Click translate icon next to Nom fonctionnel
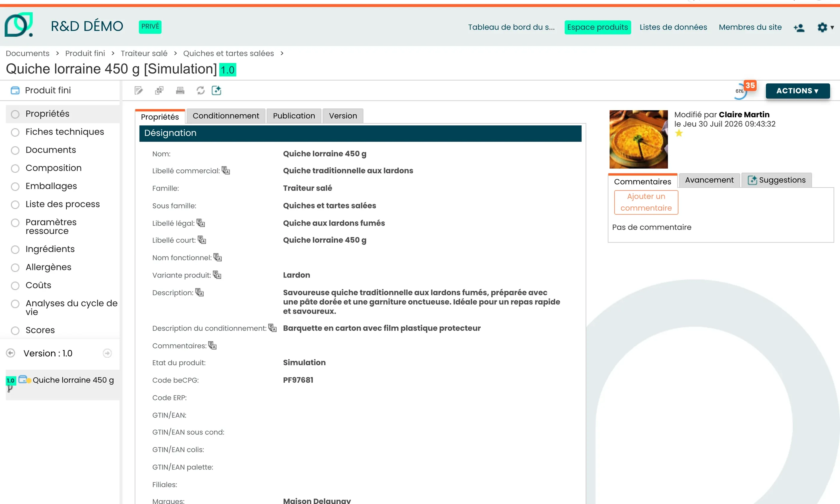This screenshot has width=840, height=504. point(217,257)
